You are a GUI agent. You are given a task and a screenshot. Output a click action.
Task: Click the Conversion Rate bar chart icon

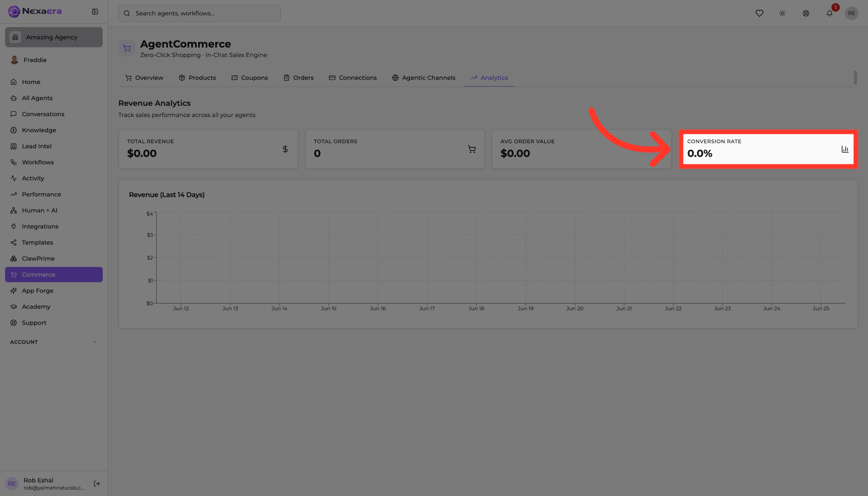click(845, 149)
